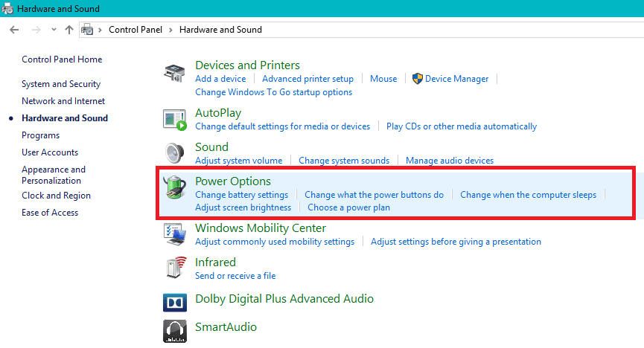Open the Windows Mobility Center icon

pos(174,234)
